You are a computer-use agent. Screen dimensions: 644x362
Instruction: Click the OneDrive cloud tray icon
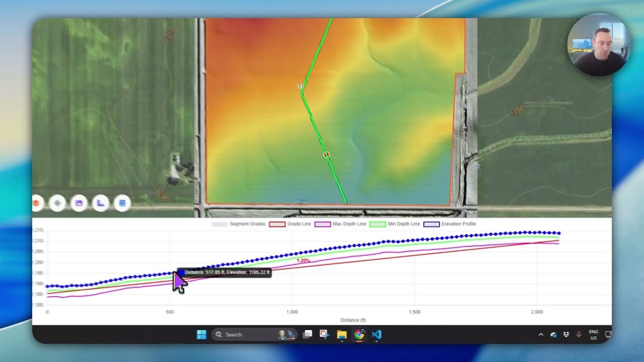point(553,334)
